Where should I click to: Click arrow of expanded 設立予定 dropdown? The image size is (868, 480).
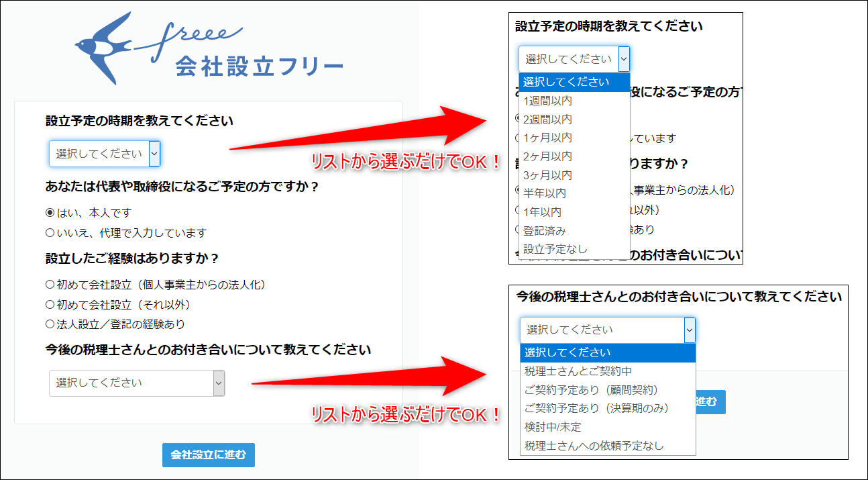[624, 59]
